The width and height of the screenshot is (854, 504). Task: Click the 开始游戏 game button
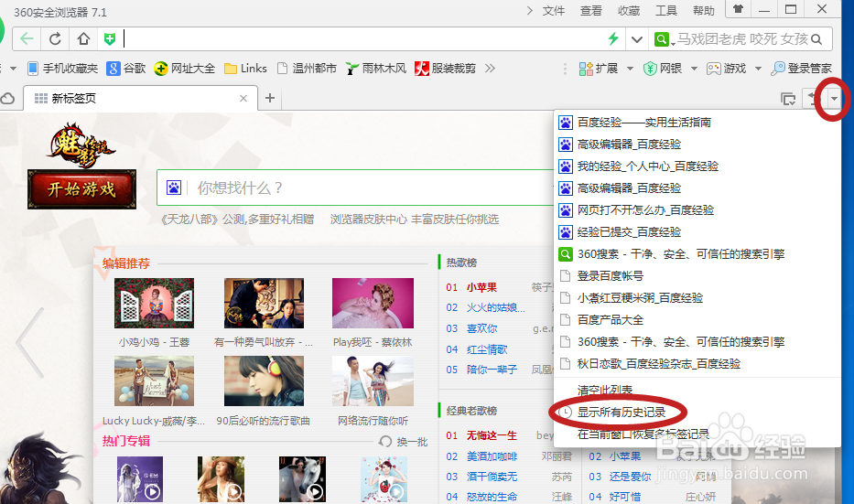81,189
